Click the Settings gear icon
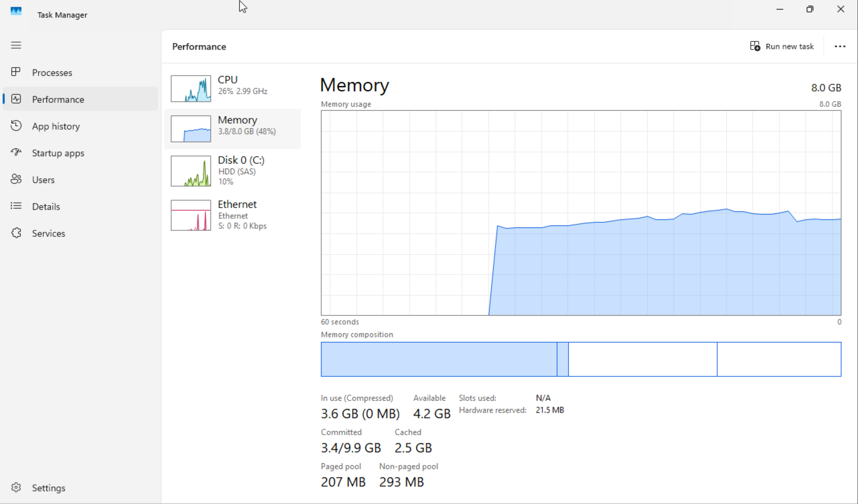 pos(16,487)
